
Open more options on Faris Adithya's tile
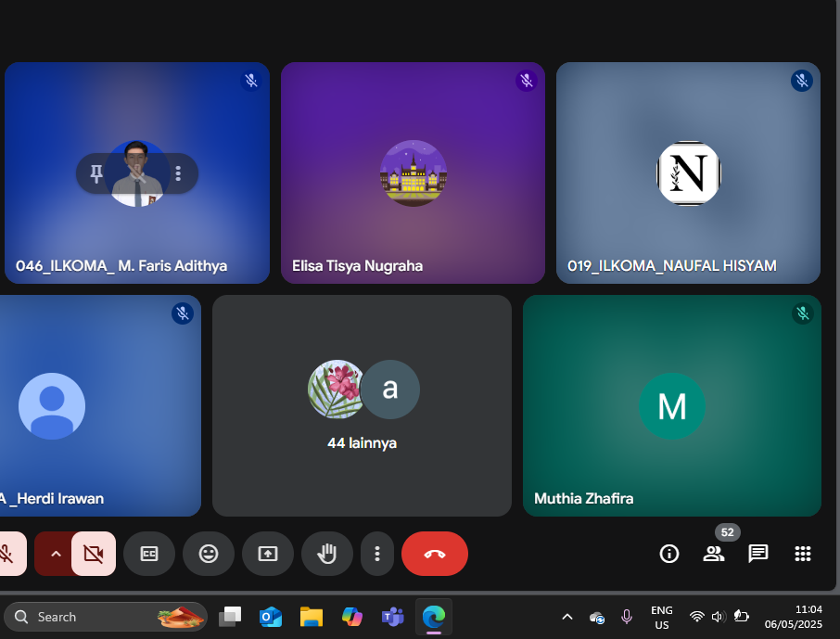(178, 173)
